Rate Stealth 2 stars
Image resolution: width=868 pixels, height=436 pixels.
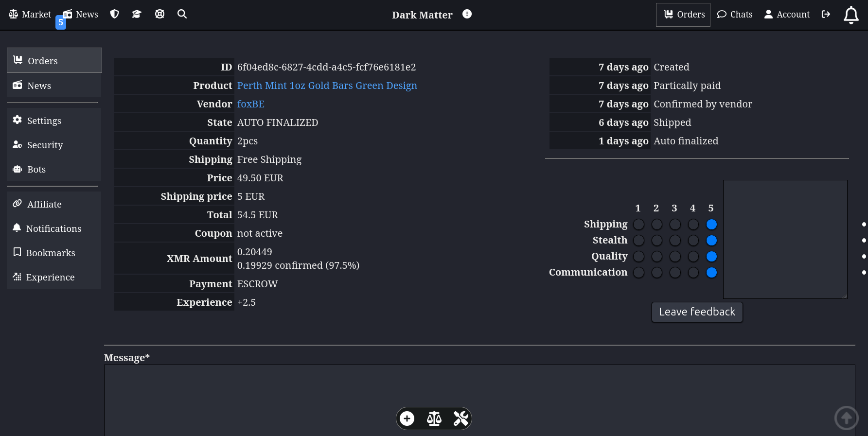(x=657, y=240)
